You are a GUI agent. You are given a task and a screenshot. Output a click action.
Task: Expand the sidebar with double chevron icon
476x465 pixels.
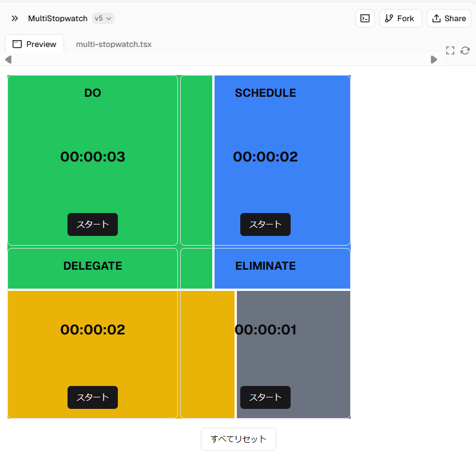point(14,18)
